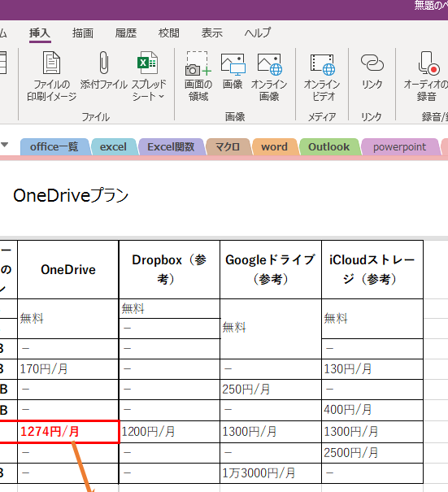Select the マクロ section tab
448x492 pixels.
[228, 147]
